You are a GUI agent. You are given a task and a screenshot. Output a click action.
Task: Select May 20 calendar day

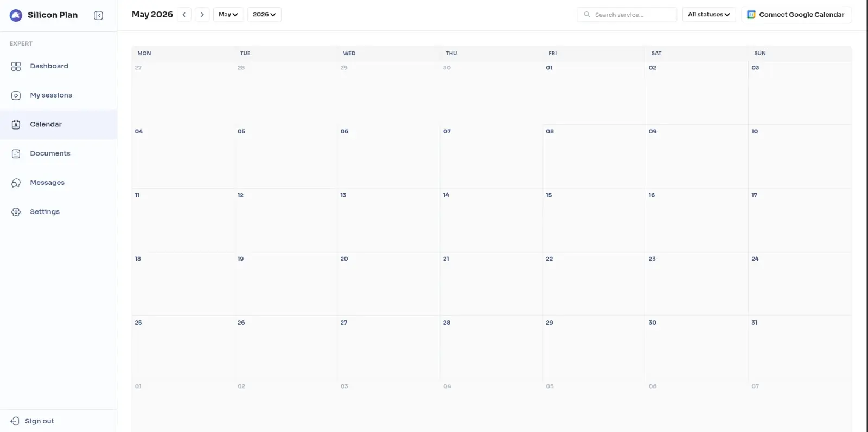point(388,284)
